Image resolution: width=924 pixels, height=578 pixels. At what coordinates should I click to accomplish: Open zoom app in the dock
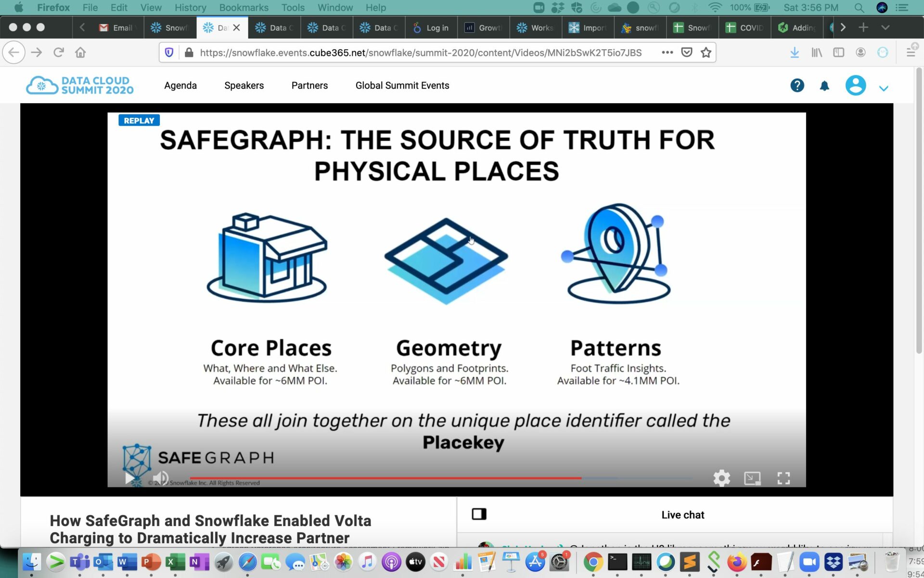pyautogui.click(x=809, y=562)
